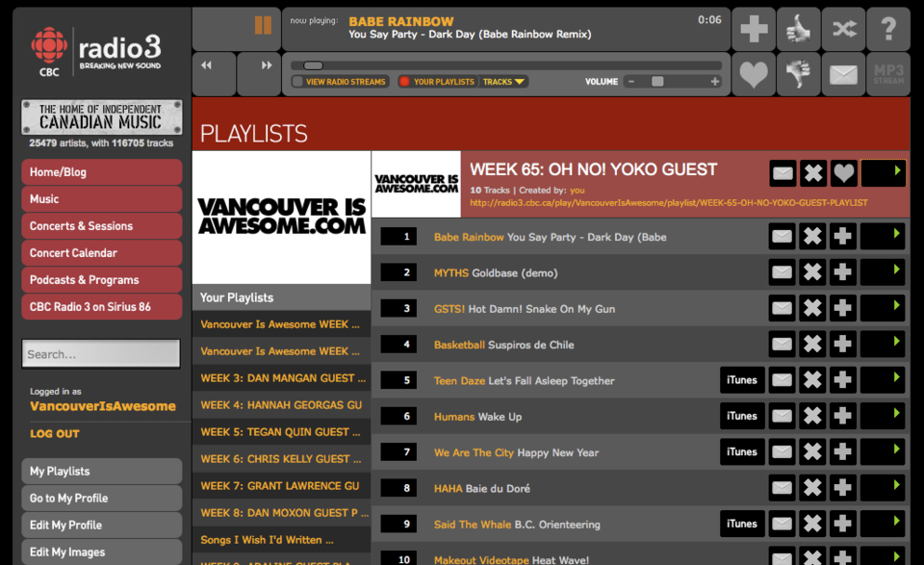Screen dimensions: 924x565
Task: Open CBC Radio 3 on Sirius 86
Action: pos(102,307)
